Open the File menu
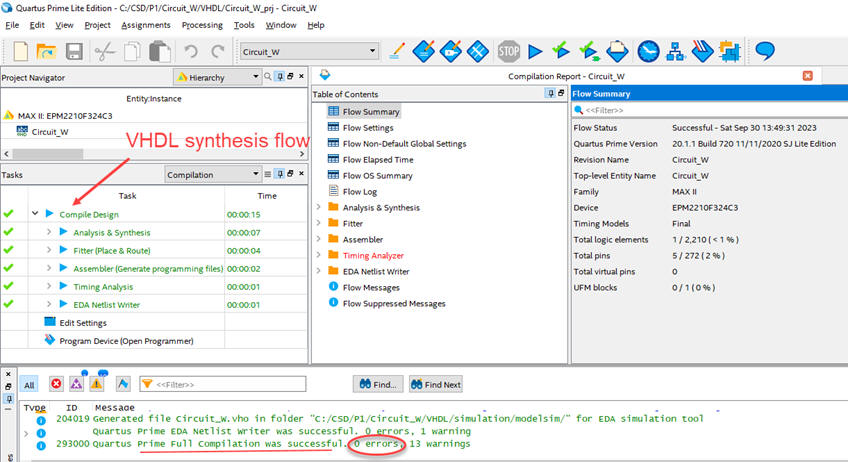Image resolution: width=848 pixels, height=462 pixels. 12,25
